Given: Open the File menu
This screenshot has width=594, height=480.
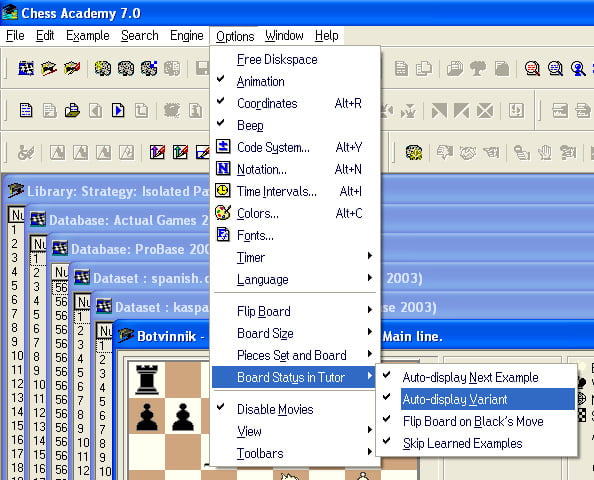Looking at the screenshot, I should [x=15, y=36].
